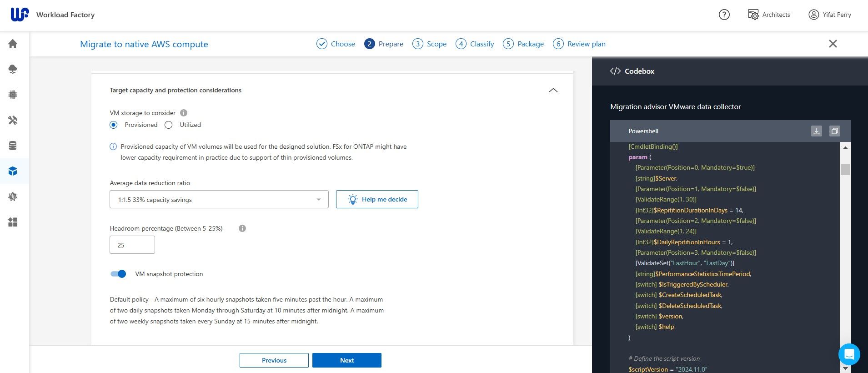The image size is (868, 373).
Task: Click the [switch] $help code line
Action: click(x=655, y=327)
